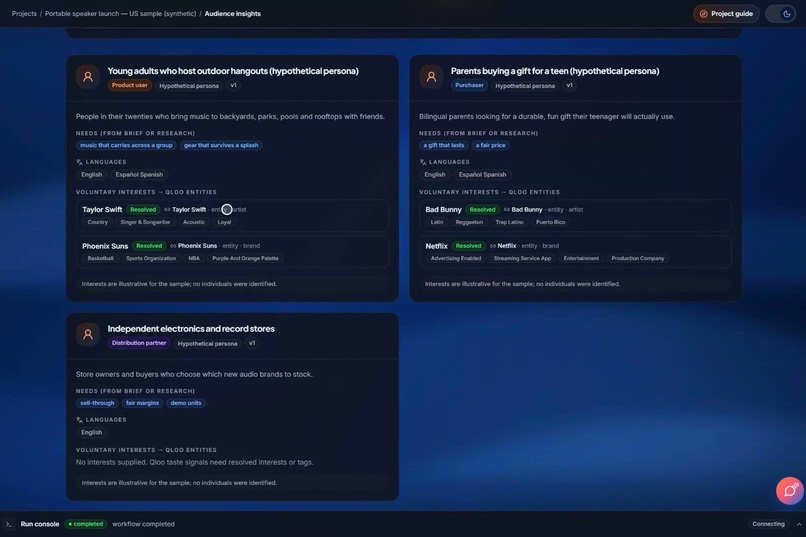Click the Taylor Swift interest name
This screenshot has height=537, width=806.
(x=102, y=210)
